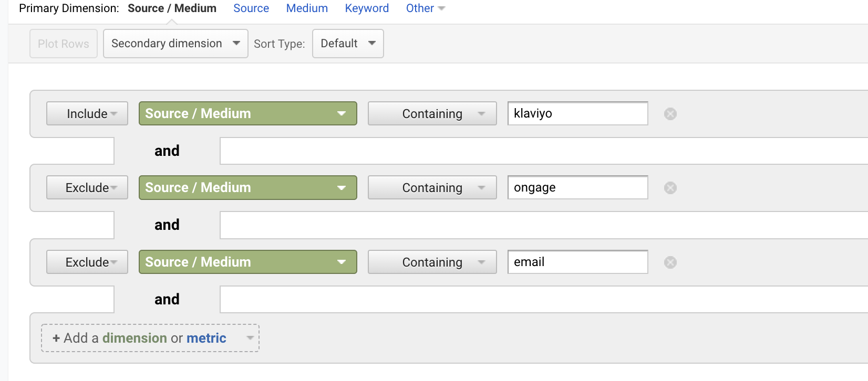This screenshot has height=381, width=868.
Task: Remove the email filter row
Action: click(670, 262)
